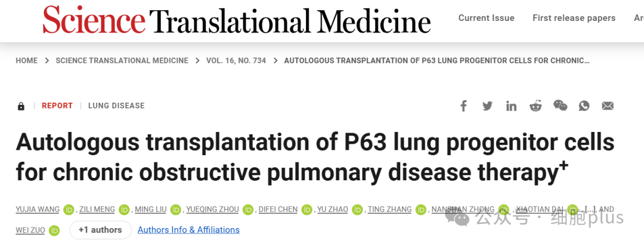Screen dimensions: 644x243
Task: Share article on Reddit
Action: pos(535,106)
